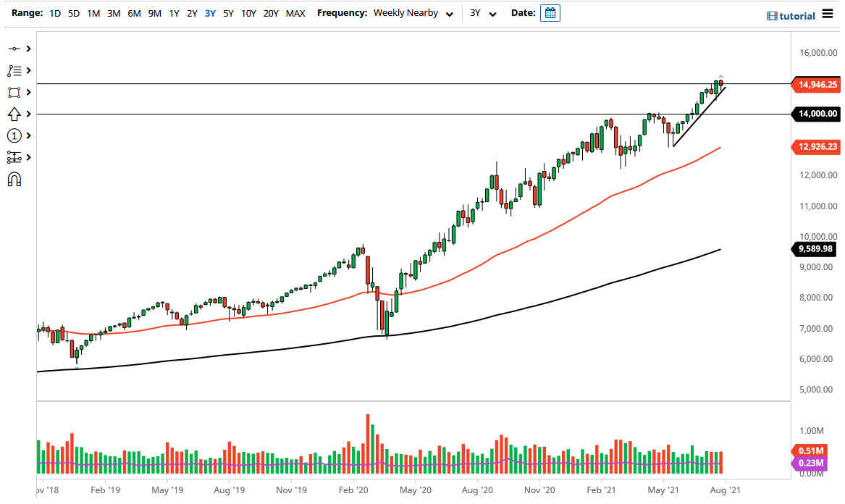Select the rectangle shape tool
This screenshot has height=504, width=845.
pyautogui.click(x=14, y=92)
